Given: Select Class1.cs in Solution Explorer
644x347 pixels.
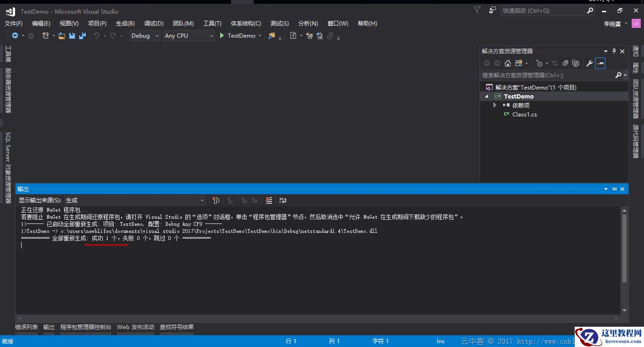Looking at the screenshot, I should pos(524,114).
